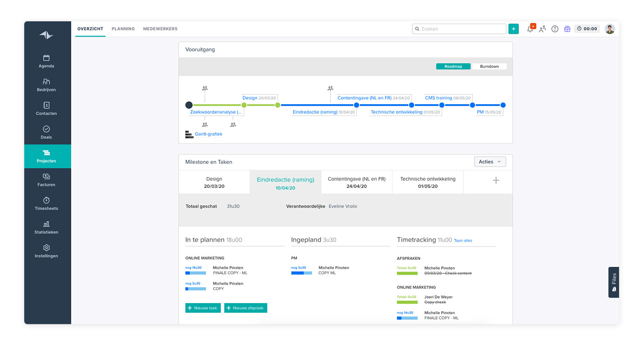The image size is (644, 346).
Task: Switch to the Planning tab
Action: [123, 29]
